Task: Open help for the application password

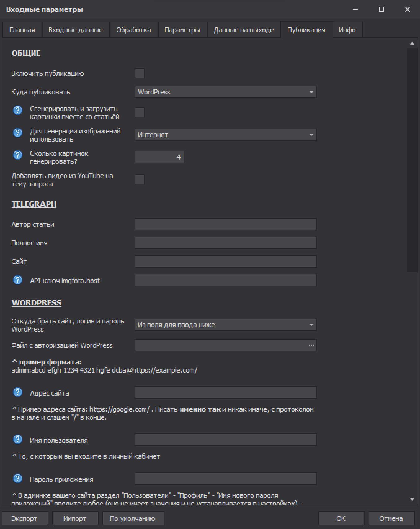Action: 18,479
